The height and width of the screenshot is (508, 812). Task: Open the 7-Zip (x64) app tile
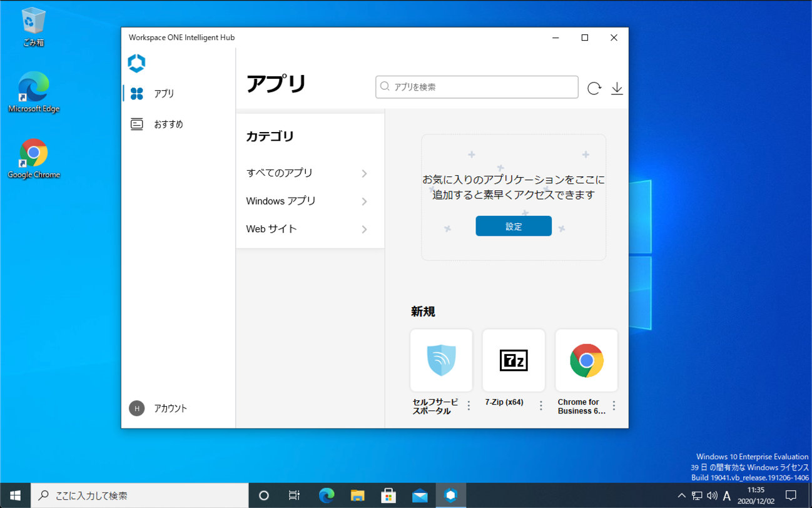[x=514, y=360]
